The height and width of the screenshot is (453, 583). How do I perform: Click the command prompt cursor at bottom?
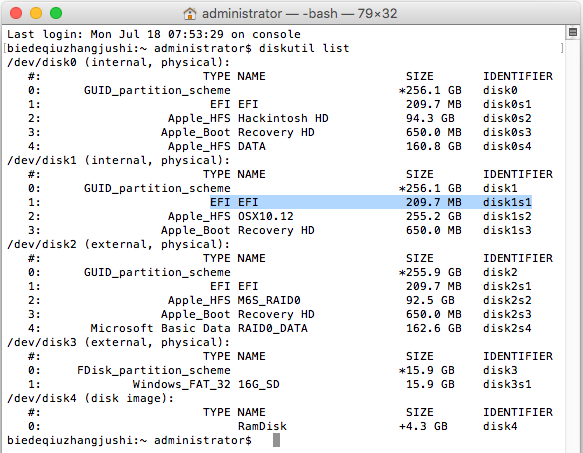(276, 440)
